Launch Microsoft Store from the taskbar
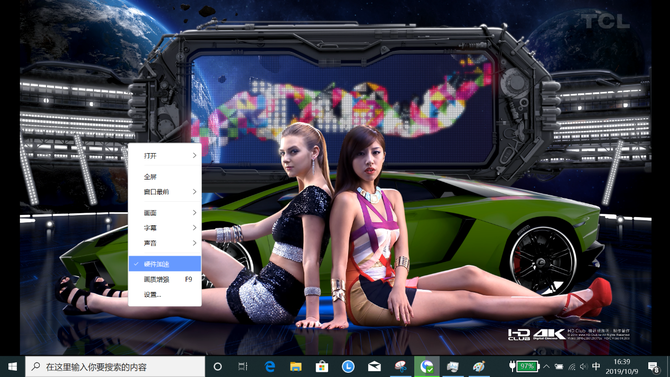This screenshot has width=670, height=377. point(322,366)
